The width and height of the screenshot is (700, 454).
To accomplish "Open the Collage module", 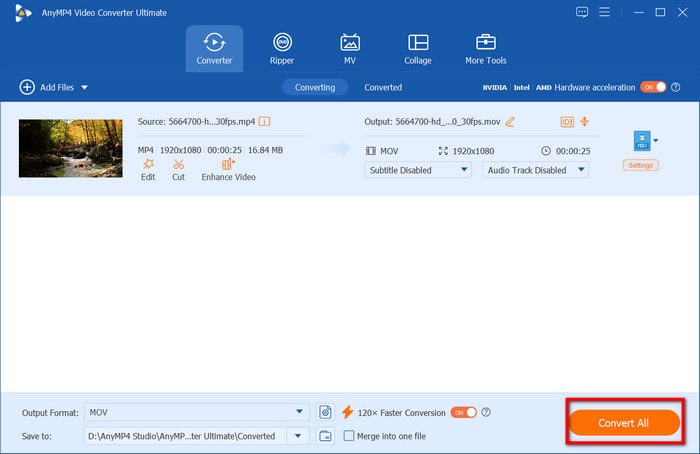I will [x=418, y=48].
